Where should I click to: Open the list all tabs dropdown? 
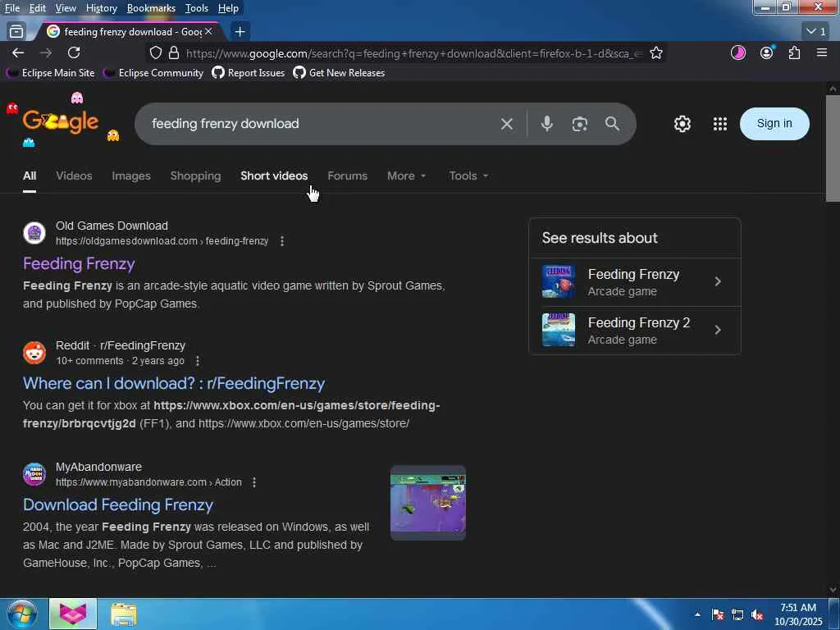(816, 32)
